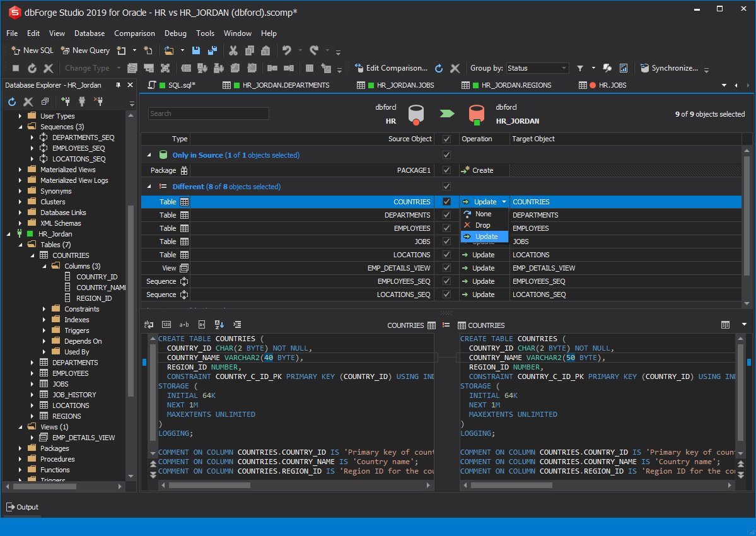Viewport: 756px width, 536px height.
Task: Click the Cut scissors icon
Action: (x=233, y=50)
